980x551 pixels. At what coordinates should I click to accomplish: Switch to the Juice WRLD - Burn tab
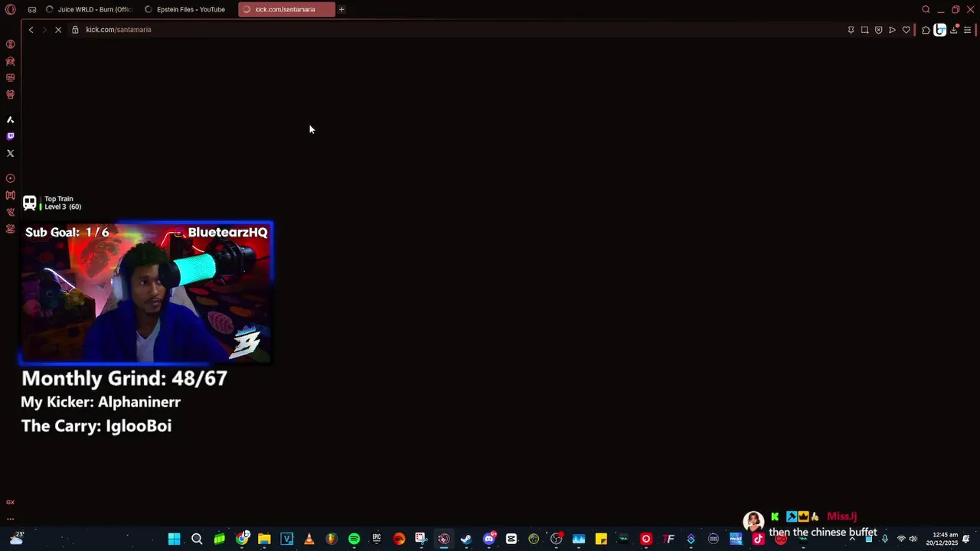tap(88, 9)
